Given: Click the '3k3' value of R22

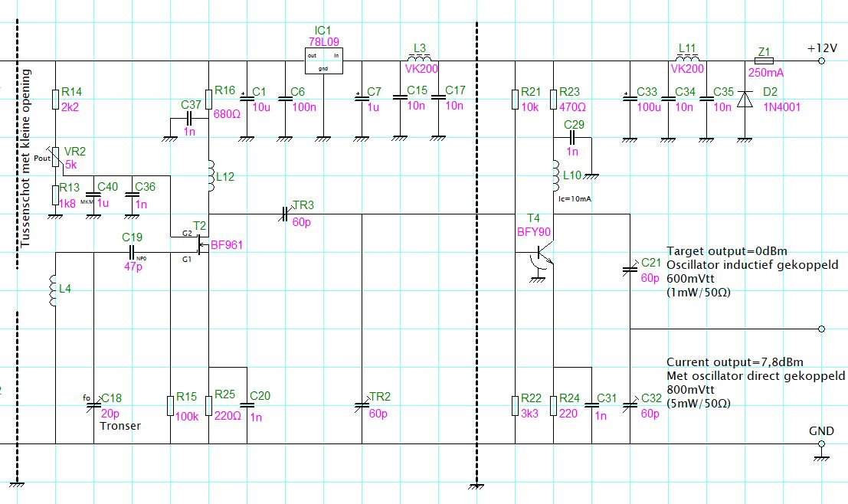Looking at the screenshot, I should pyautogui.click(x=529, y=414).
